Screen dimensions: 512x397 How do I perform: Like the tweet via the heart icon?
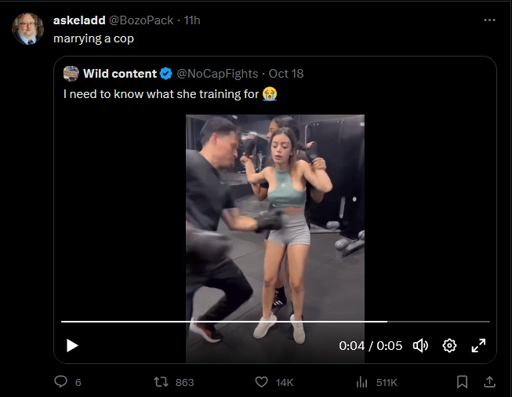[x=261, y=382]
